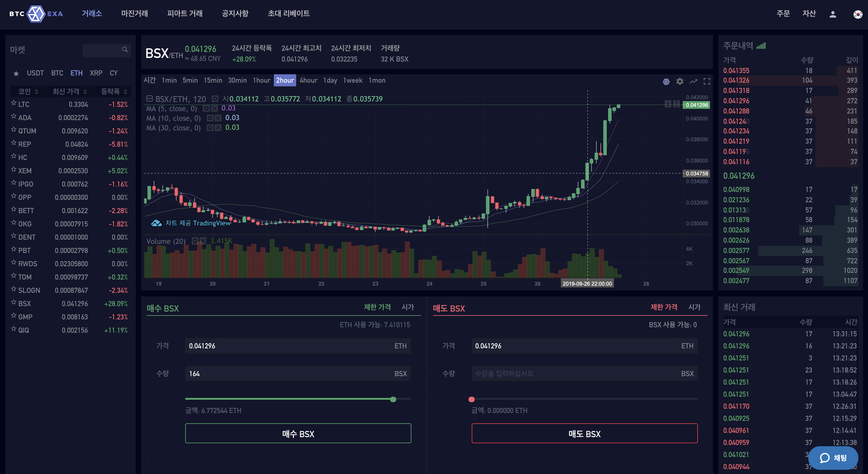Sort market list by 최신 가격

pyautogui.click(x=69, y=91)
